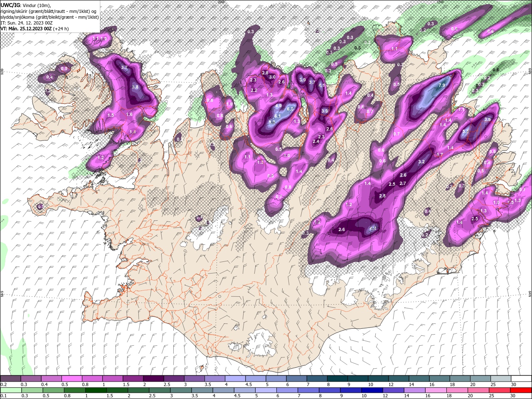Click the 'IT: Sun. 24. 12. 2023 00Z' line

click(27, 23)
